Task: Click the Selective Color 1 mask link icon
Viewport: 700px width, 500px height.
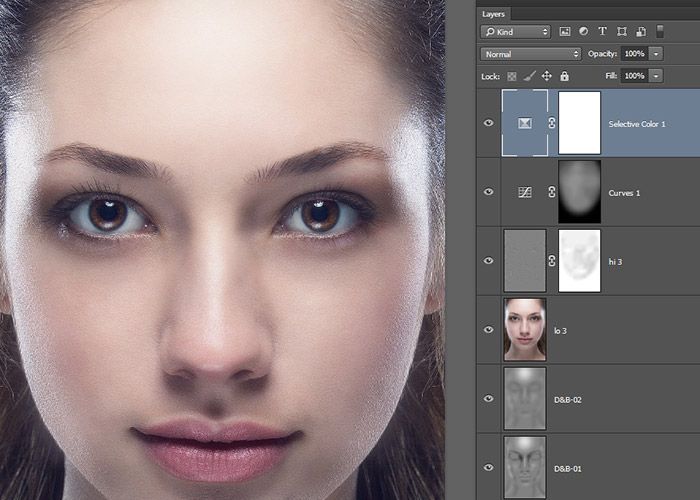Action: click(x=552, y=123)
